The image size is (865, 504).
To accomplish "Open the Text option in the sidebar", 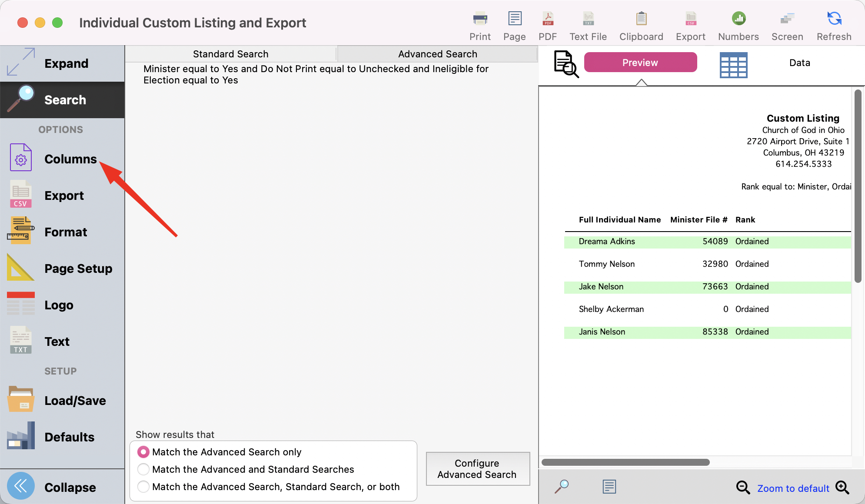I will pos(62,342).
